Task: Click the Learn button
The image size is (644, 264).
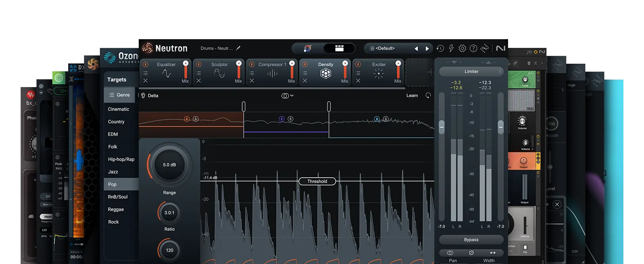Action: click(x=412, y=95)
